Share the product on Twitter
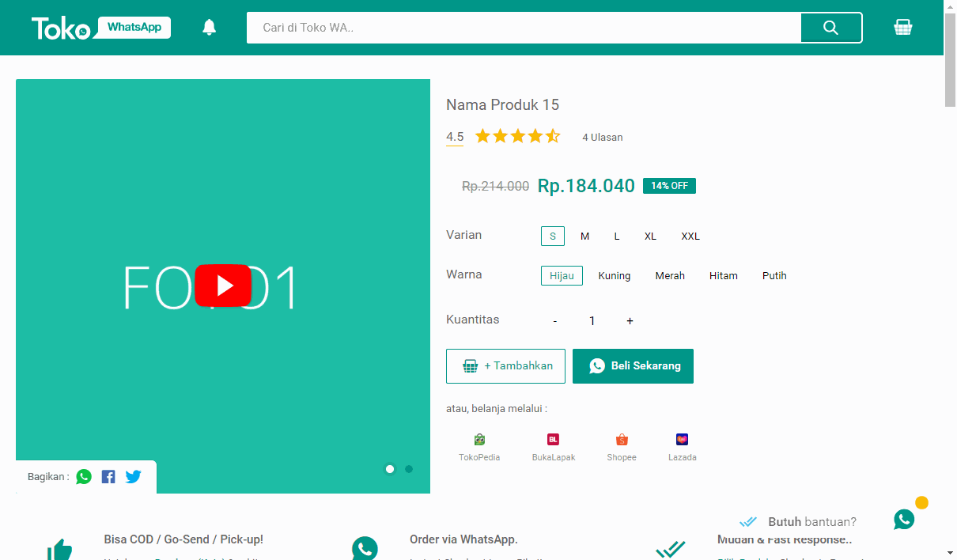The image size is (957, 560). click(x=132, y=476)
